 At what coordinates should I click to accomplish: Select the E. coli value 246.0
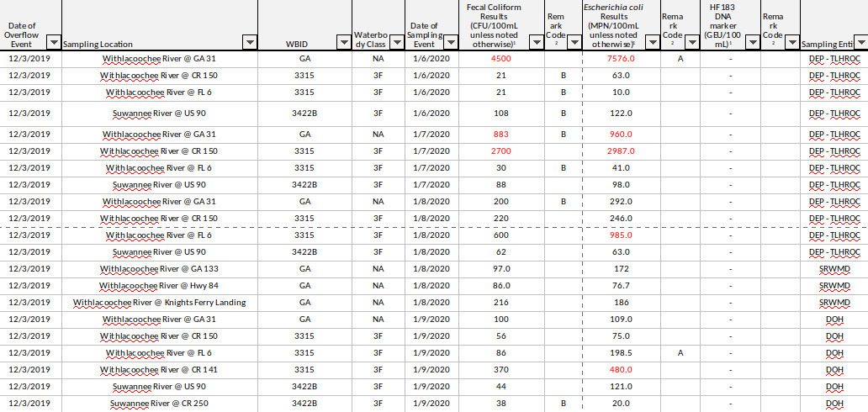click(621, 218)
